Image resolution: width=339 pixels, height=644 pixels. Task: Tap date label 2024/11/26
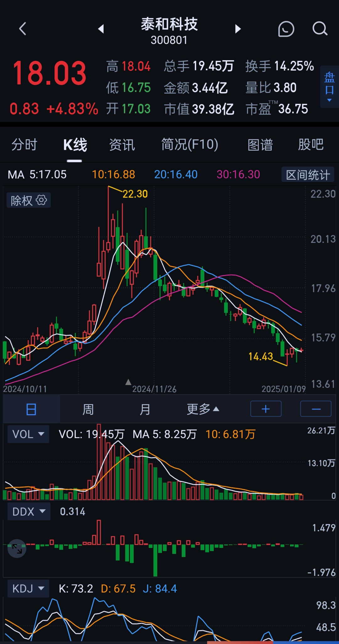pyautogui.click(x=154, y=389)
